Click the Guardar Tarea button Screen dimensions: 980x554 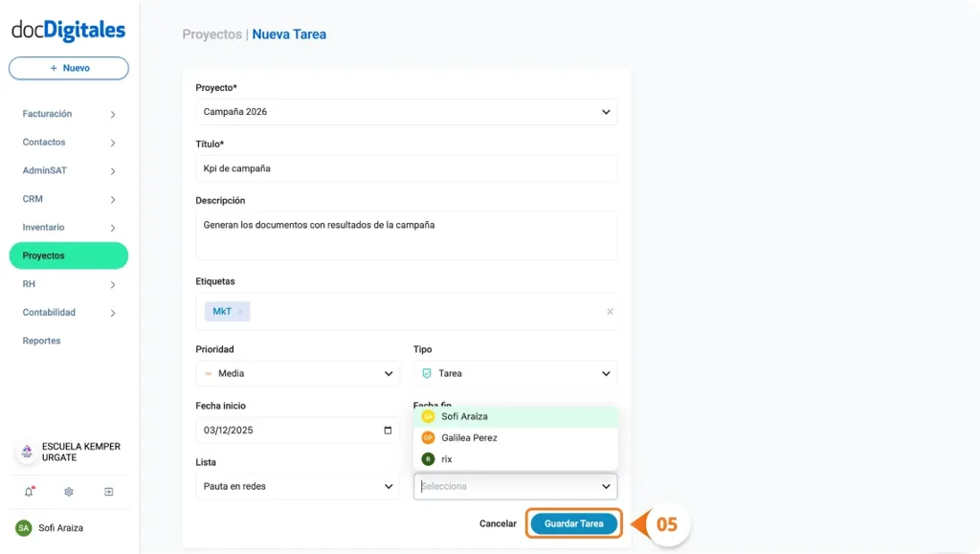click(573, 523)
